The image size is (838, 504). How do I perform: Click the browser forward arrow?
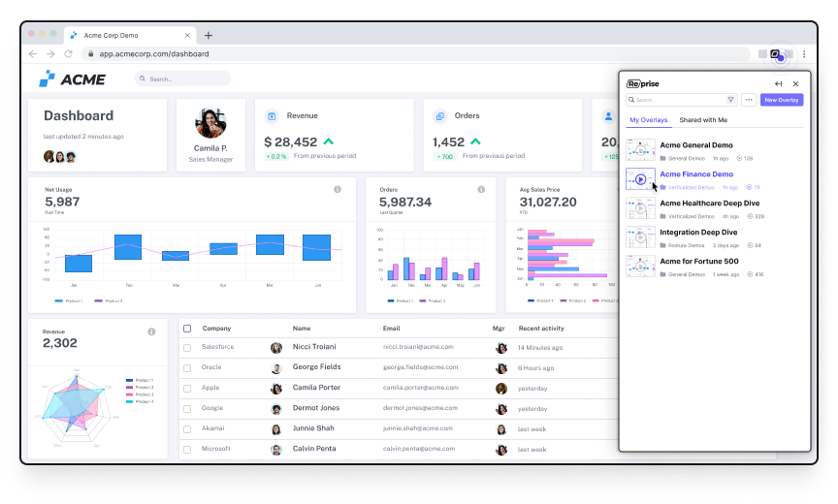click(x=50, y=54)
